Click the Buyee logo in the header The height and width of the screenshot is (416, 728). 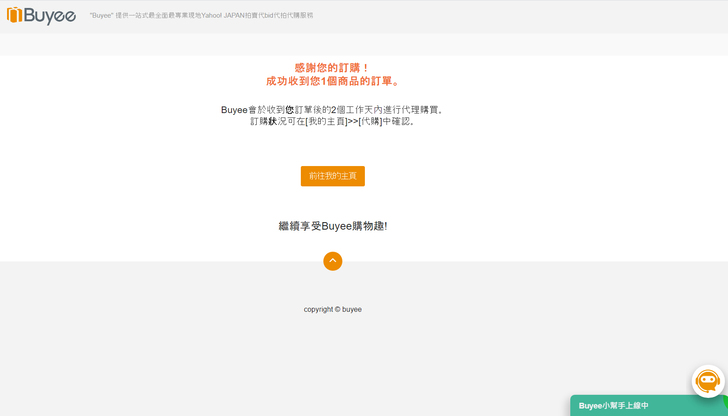coord(41,15)
